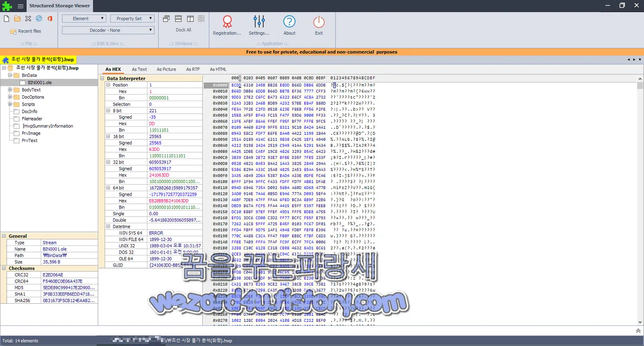
Task: Click the New file icon
Action: click(7, 19)
